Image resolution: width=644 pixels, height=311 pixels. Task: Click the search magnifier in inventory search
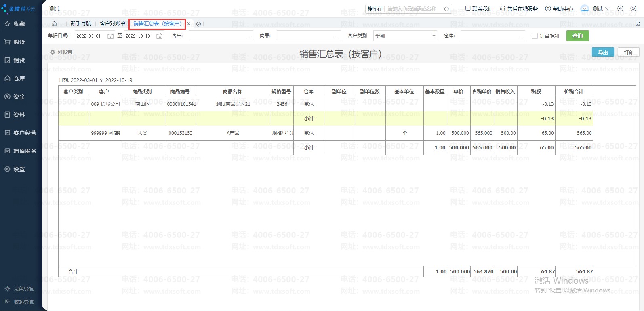(446, 9)
